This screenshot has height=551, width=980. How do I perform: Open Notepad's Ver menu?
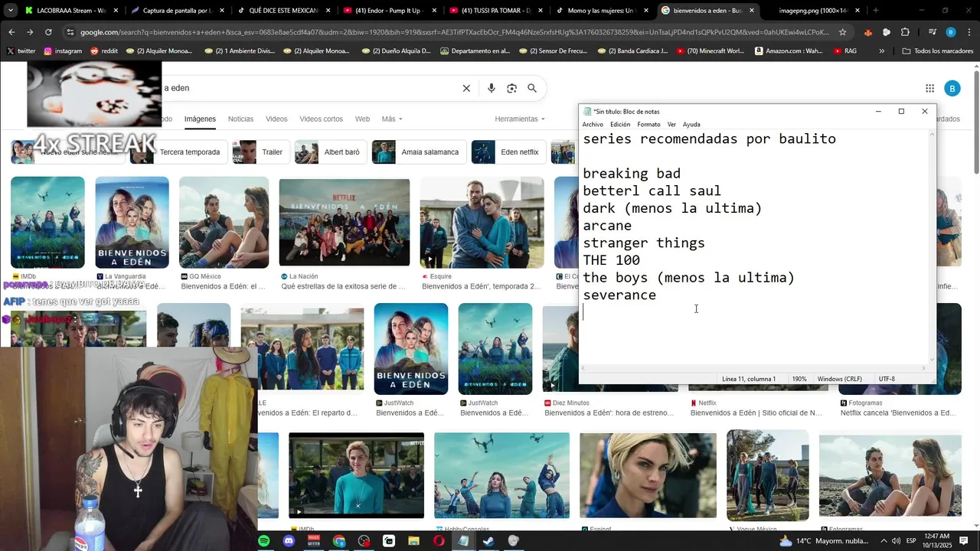pyautogui.click(x=671, y=124)
